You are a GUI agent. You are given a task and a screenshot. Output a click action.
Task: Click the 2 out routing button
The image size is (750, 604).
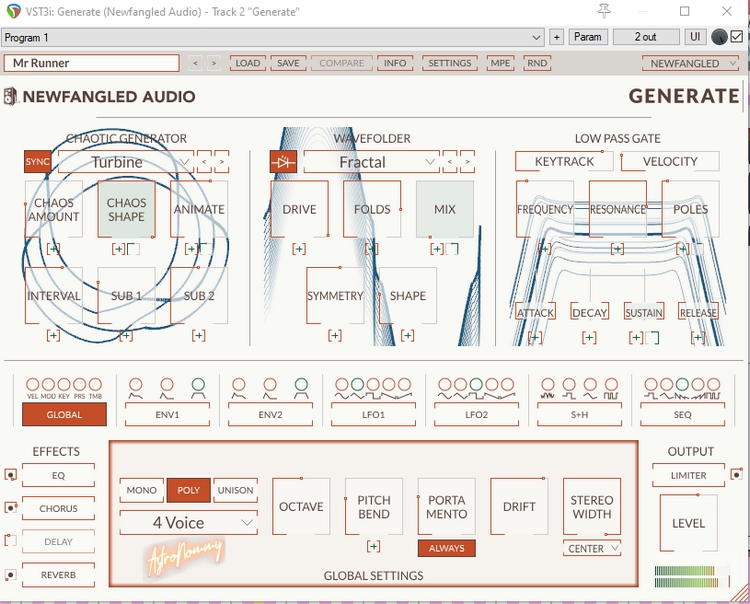646,37
